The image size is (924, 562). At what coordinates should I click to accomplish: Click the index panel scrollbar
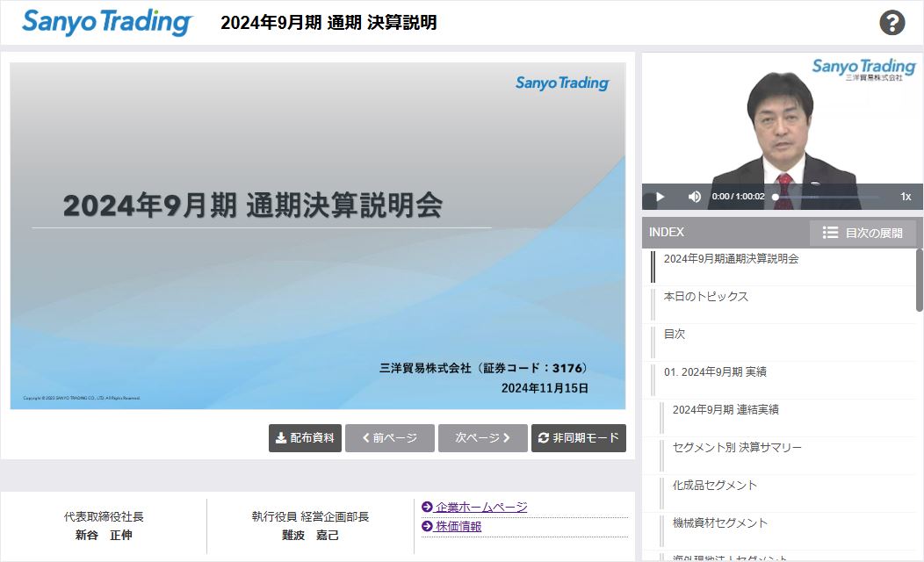[x=920, y=280]
